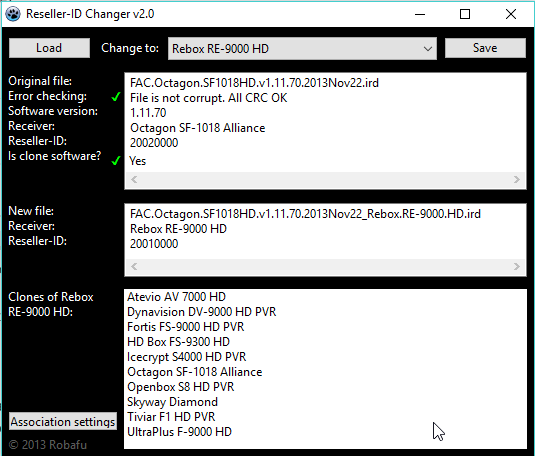
Task: Click left scroll arrow in new file box
Action: (x=134, y=267)
